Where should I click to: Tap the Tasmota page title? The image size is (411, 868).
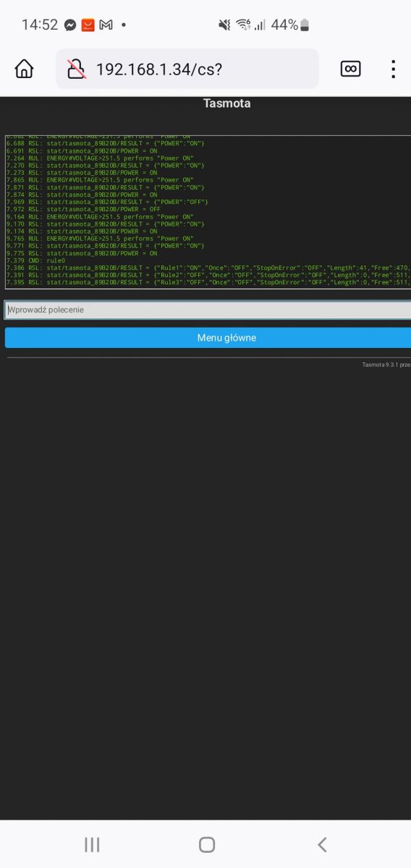coord(227,103)
